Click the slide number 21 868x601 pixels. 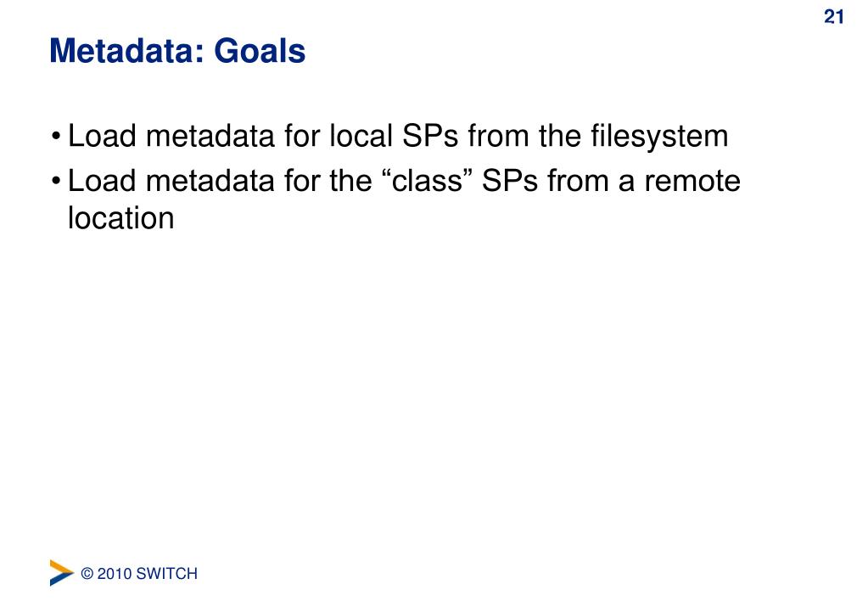[x=834, y=17]
